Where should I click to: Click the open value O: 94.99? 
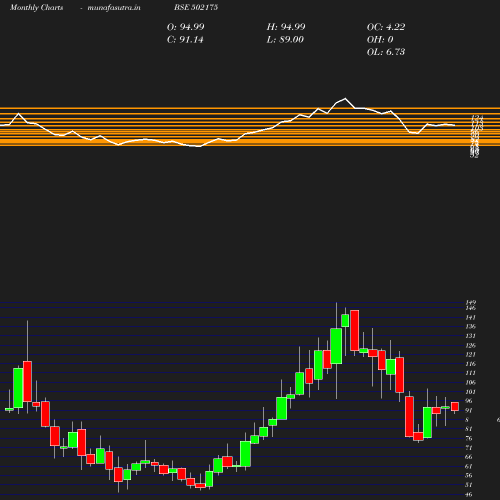[186, 27]
